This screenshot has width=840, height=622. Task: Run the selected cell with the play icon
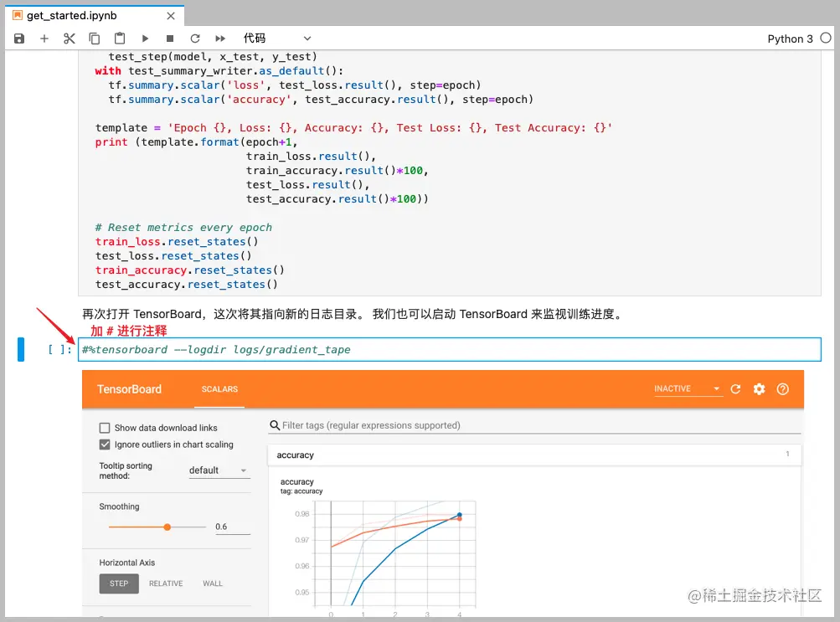coord(145,39)
